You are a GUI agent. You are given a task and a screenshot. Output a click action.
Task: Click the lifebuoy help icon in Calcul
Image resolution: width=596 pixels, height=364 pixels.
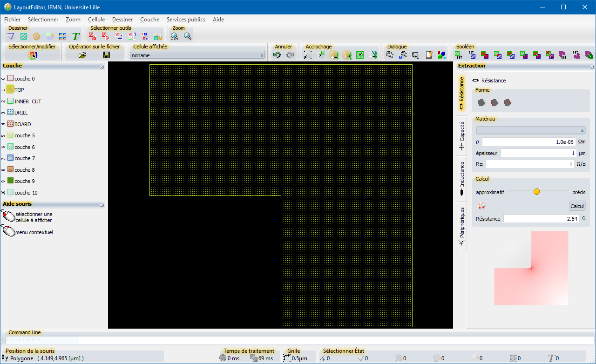481,206
